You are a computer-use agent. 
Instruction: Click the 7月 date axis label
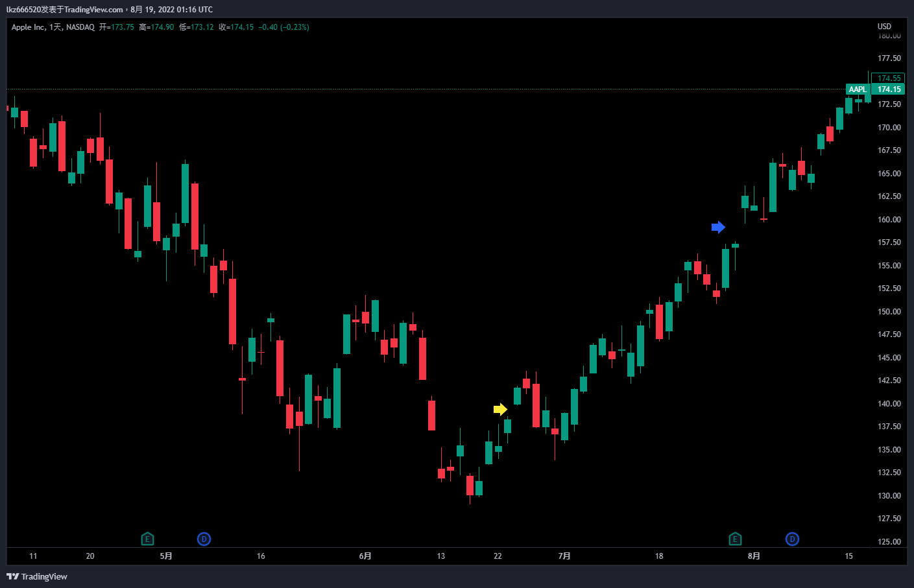click(x=564, y=556)
